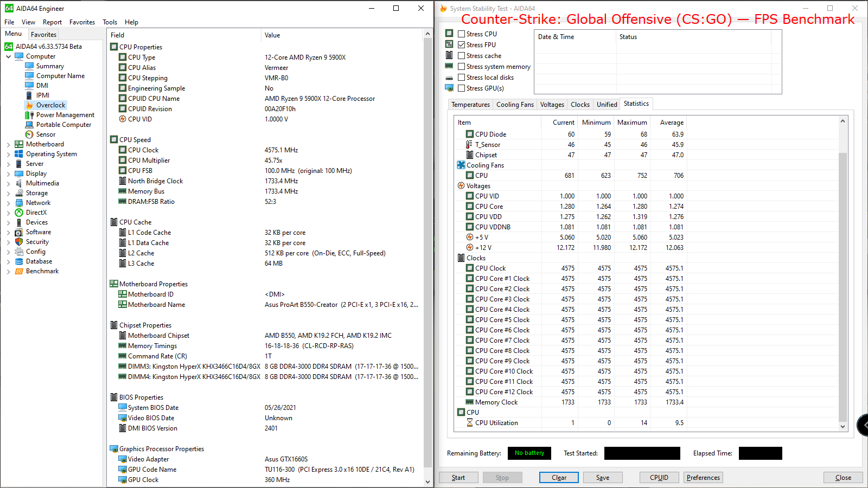
Task: Enable Stress system memory checkbox
Action: click(462, 67)
